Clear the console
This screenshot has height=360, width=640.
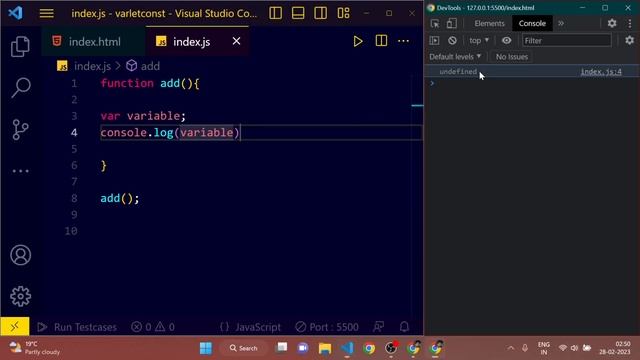coord(452,40)
